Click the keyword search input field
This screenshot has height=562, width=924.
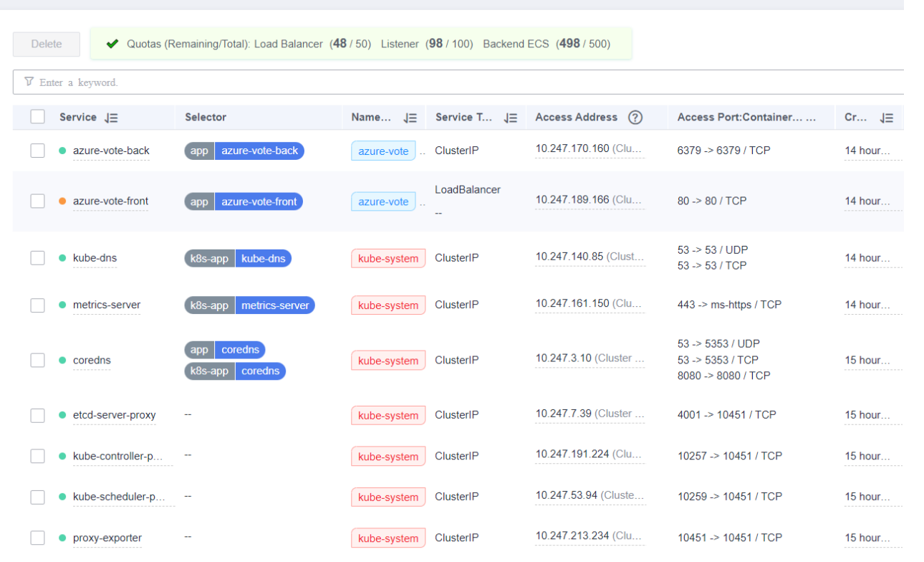tap(458, 82)
